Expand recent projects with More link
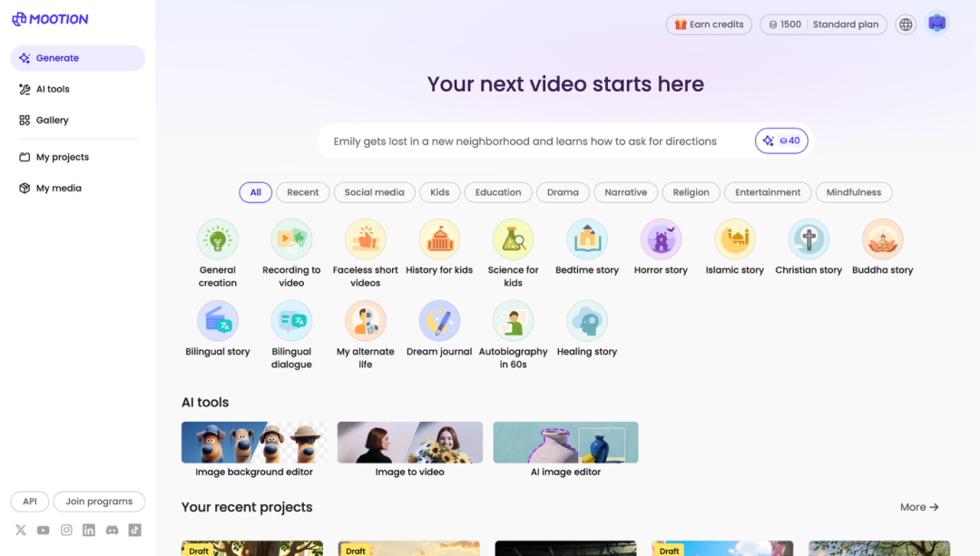The width and height of the screenshot is (980, 556). pos(918,507)
